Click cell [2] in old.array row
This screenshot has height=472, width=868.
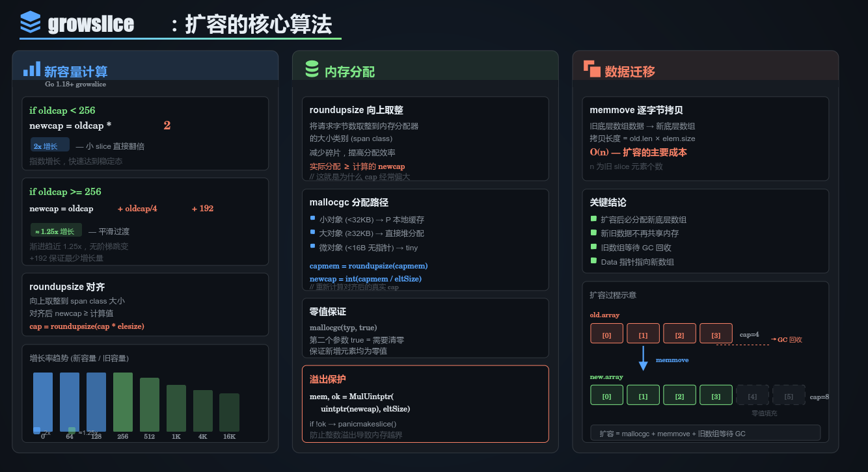[x=679, y=334]
